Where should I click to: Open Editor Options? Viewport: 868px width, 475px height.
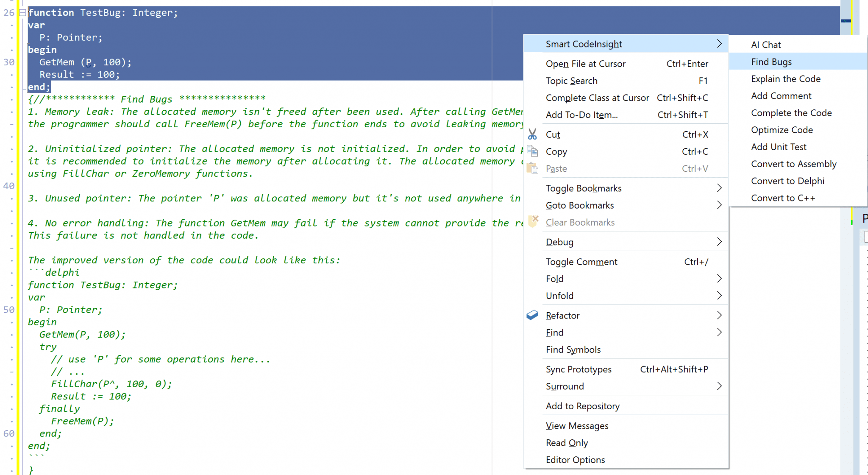[626, 459]
